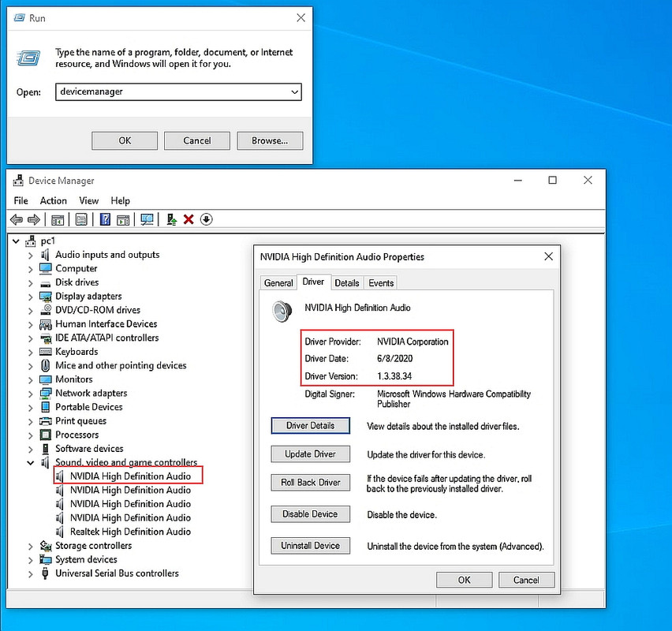Screen dimensions: 672x631
Task: Click the Back arrow in Device Manager toolbar
Action: click(17, 220)
